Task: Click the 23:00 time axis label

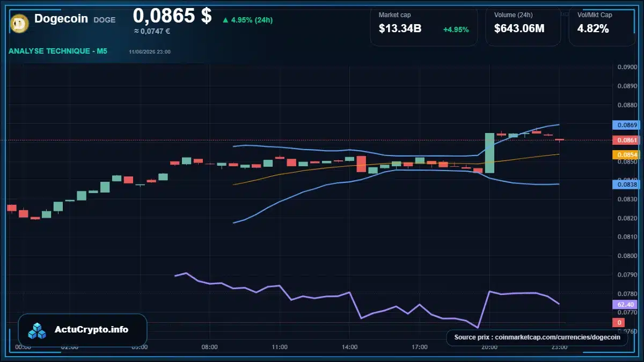Action: click(x=559, y=347)
